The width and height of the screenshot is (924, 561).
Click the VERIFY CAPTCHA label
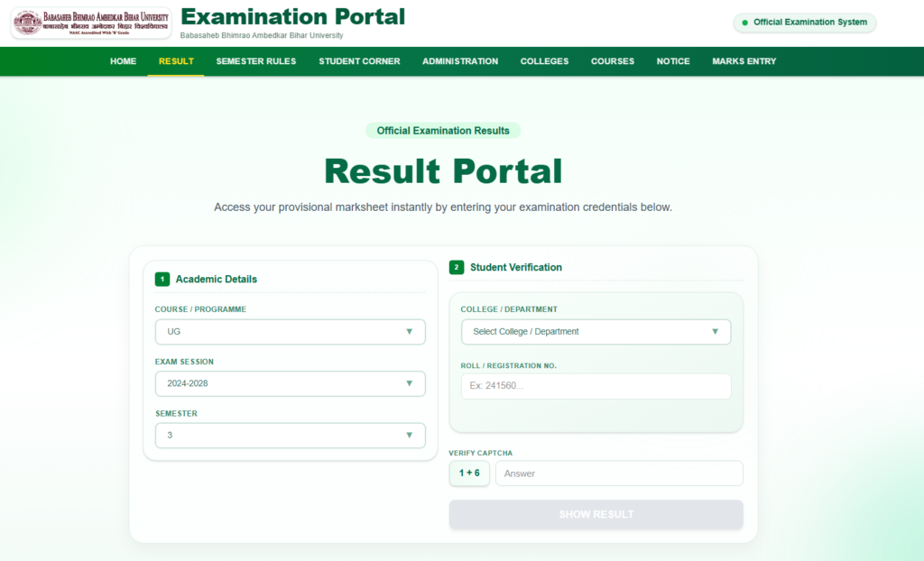(x=481, y=453)
